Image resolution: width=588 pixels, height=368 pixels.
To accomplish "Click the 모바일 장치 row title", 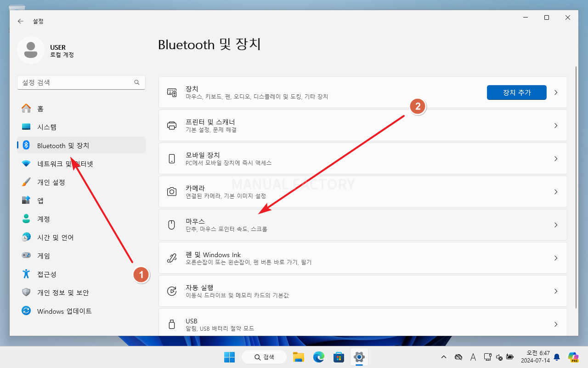I will (203, 155).
